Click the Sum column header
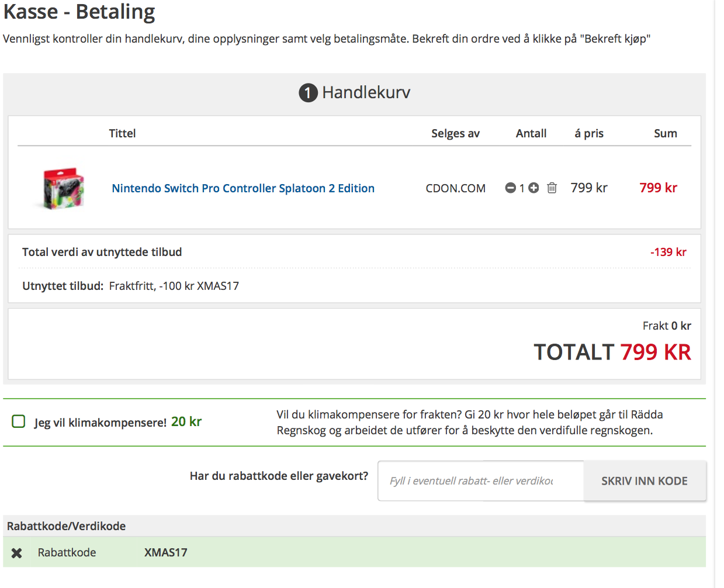 tap(666, 133)
